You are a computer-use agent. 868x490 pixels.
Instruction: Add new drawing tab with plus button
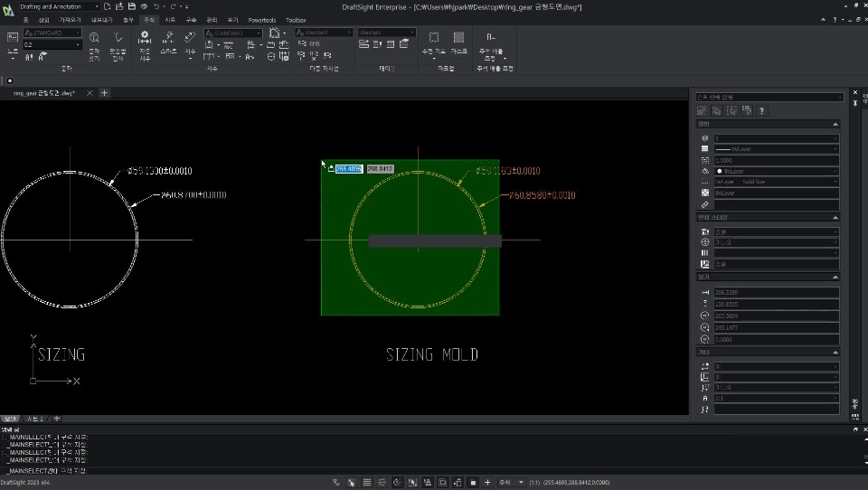tap(104, 92)
